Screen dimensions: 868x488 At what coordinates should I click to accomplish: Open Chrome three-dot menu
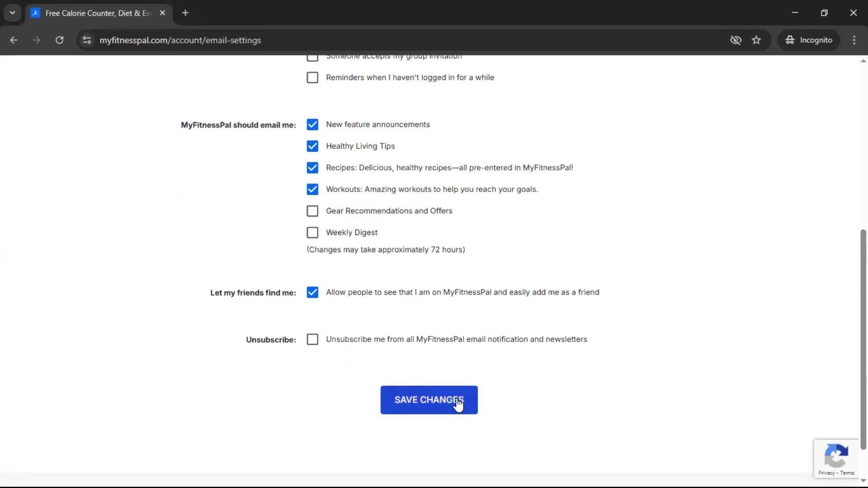(x=854, y=40)
